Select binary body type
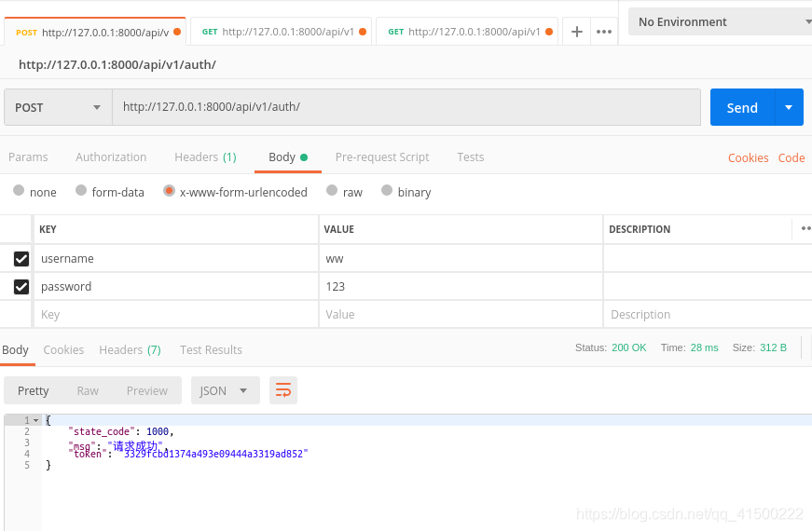Viewport: 812px width, 531px height. [387, 190]
